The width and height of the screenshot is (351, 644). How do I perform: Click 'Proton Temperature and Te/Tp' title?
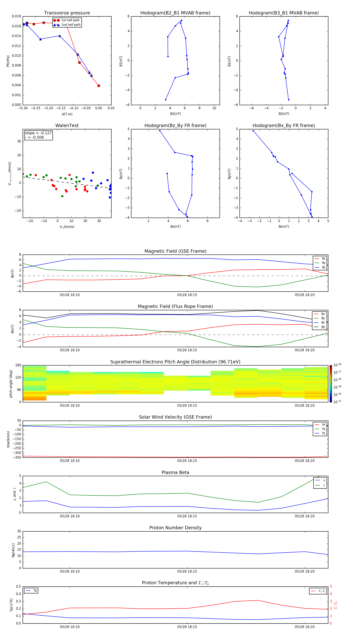pos(175,583)
